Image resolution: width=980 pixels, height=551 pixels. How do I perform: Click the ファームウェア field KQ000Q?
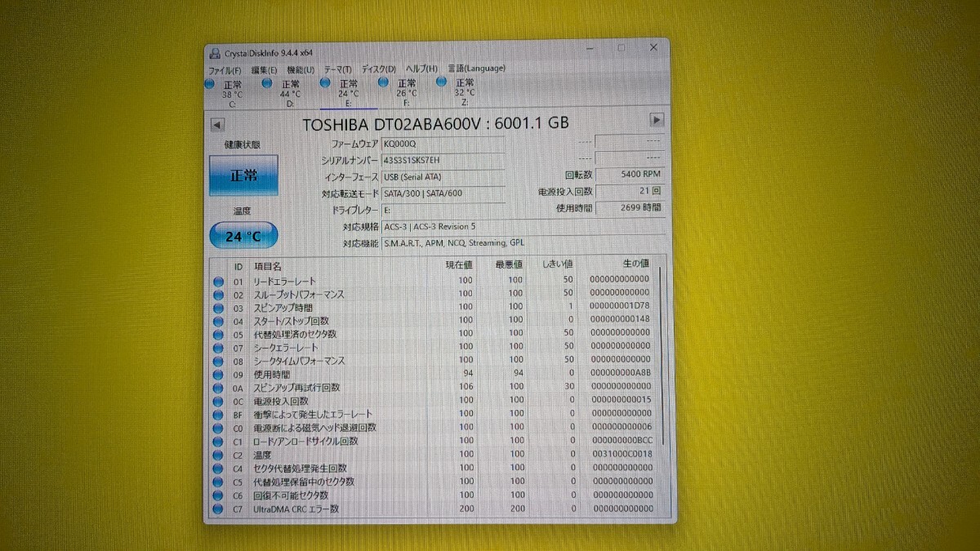[442, 144]
